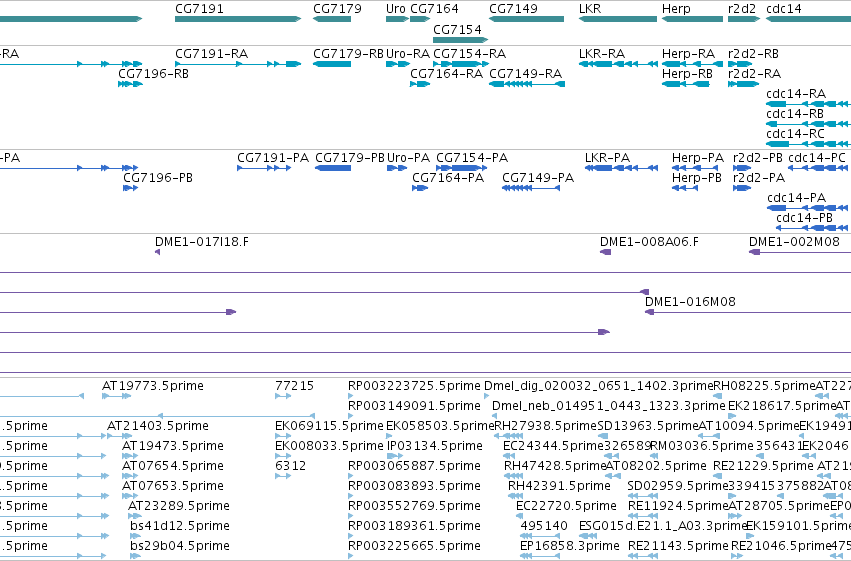Open the r2d2-PB protein label
Image resolution: width=851 pixels, height=561 pixels.
(758, 158)
